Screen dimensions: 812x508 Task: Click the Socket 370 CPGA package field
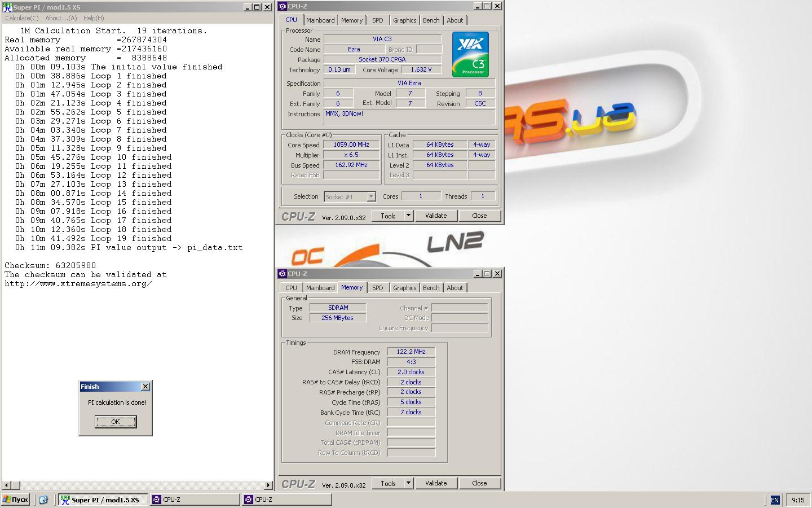click(382, 59)
